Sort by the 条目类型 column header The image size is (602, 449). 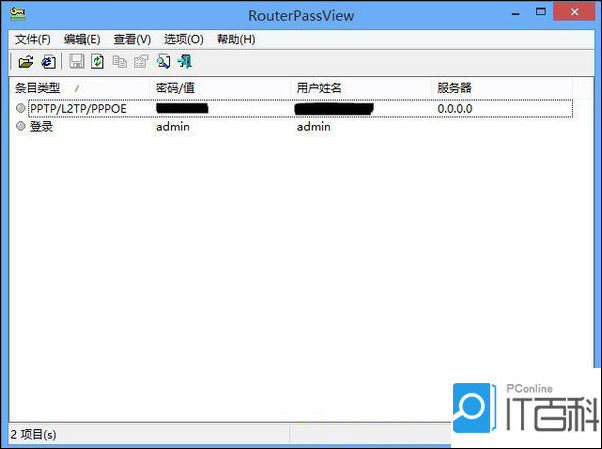click(x=79, y=88)
